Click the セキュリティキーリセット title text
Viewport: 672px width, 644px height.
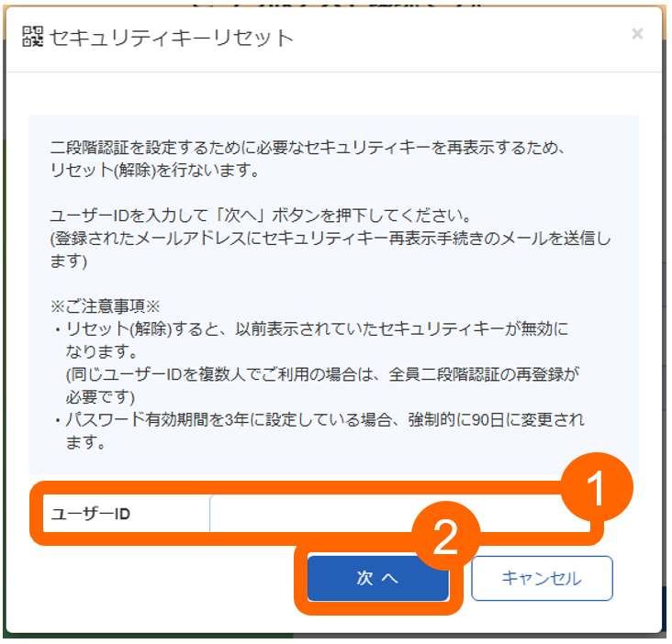click(x=172, y=38)
